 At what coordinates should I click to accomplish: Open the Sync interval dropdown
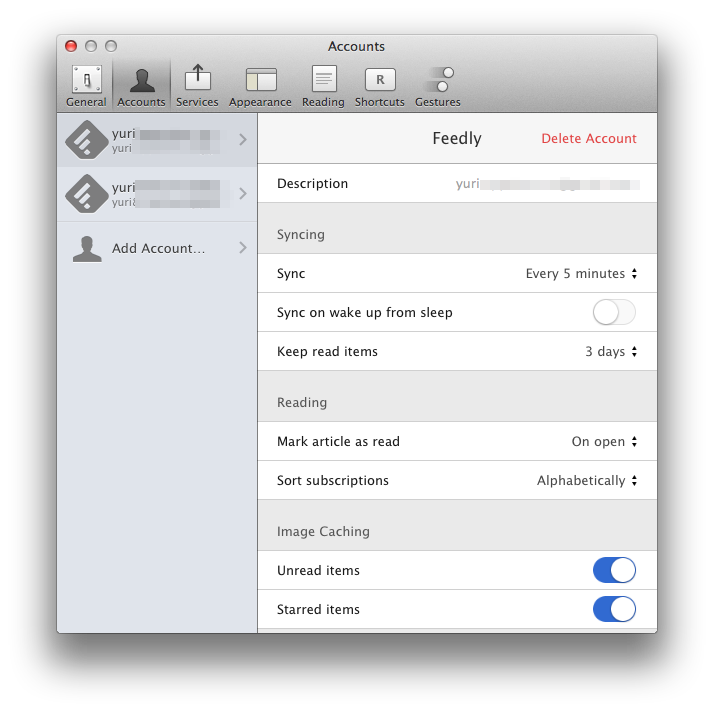click(581, 273)
